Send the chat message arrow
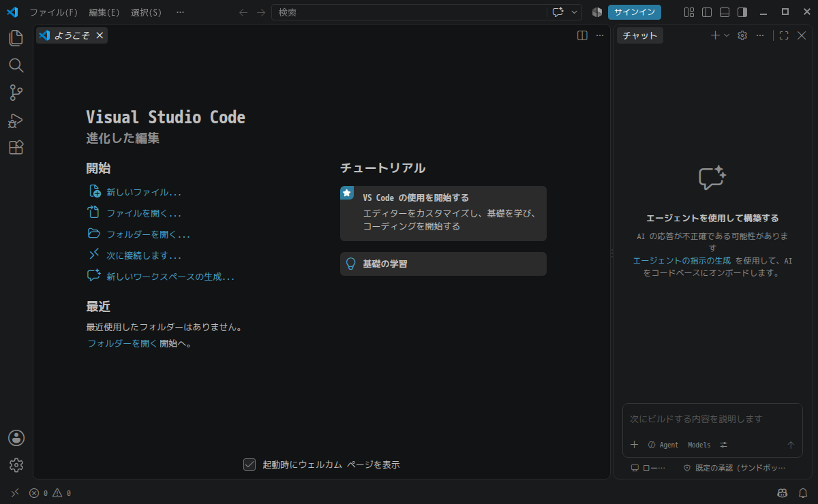This screenshot has height=504, width=818. tap(791, 445)
